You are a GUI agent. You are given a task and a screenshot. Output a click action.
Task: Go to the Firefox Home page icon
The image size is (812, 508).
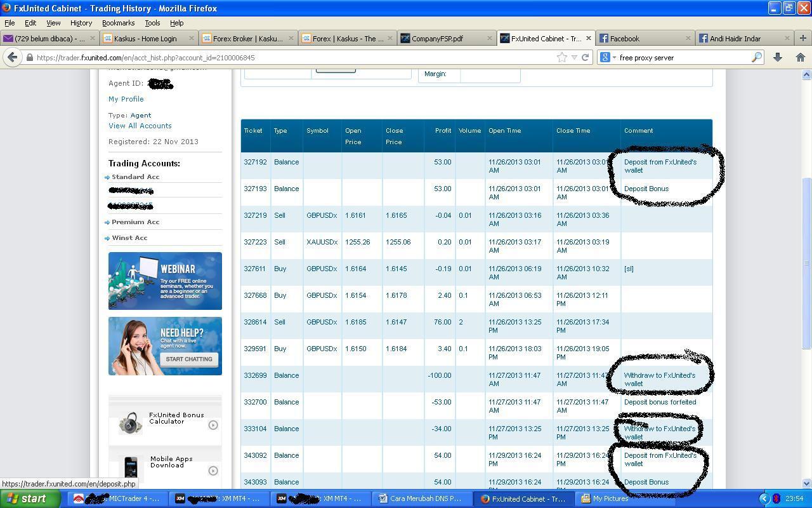click(800, 57)
